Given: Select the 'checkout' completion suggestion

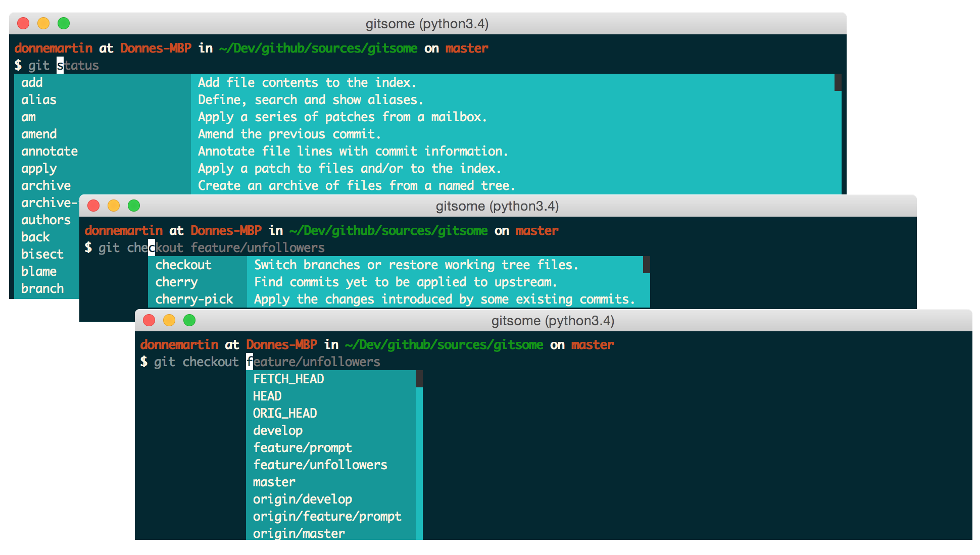Looking at the screenshot, I should point(183,265).
